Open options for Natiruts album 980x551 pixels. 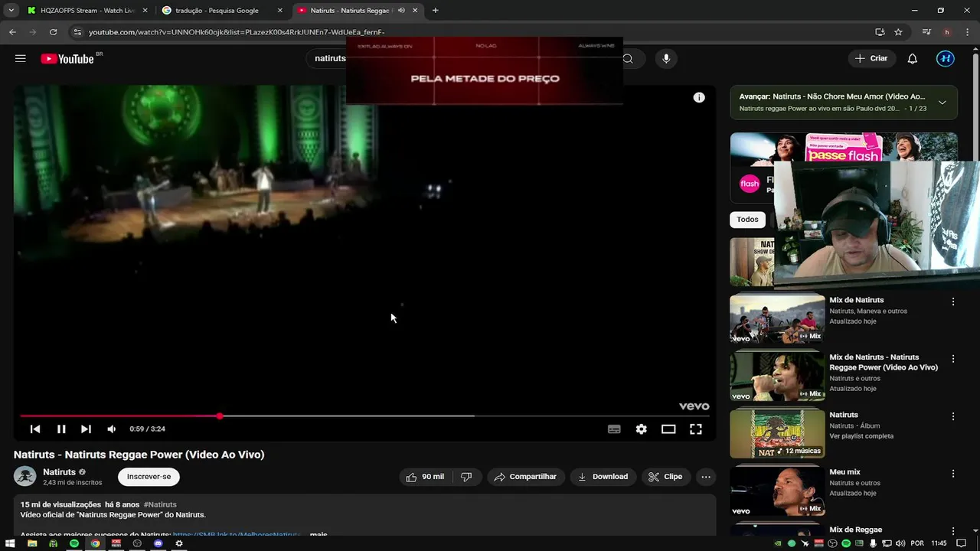953,417
